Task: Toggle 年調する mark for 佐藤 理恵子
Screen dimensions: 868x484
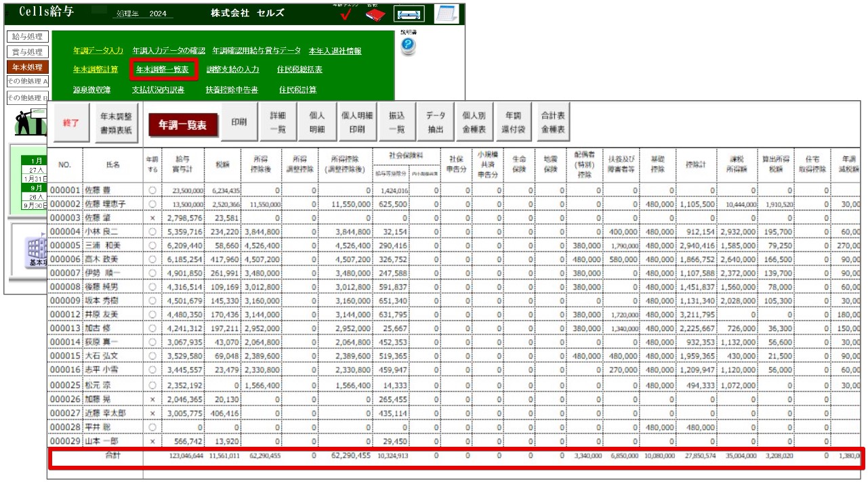Action: click(152, 204)
